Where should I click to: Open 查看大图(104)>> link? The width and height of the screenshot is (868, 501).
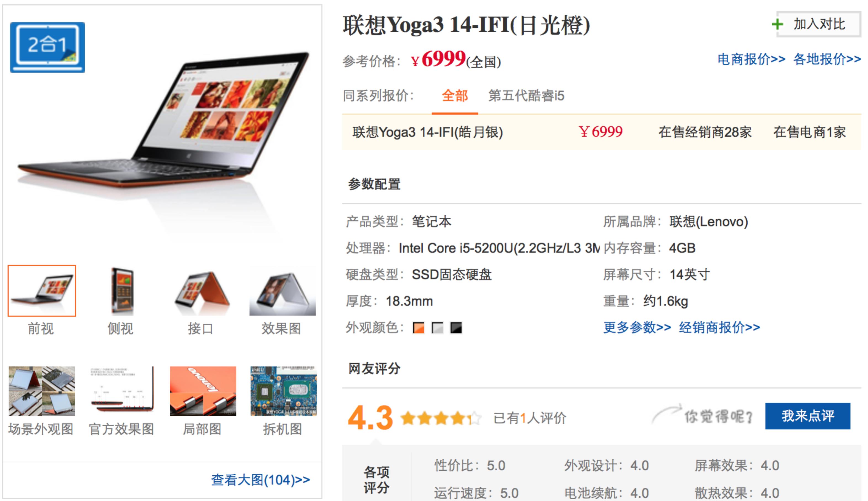coord(260,480)
